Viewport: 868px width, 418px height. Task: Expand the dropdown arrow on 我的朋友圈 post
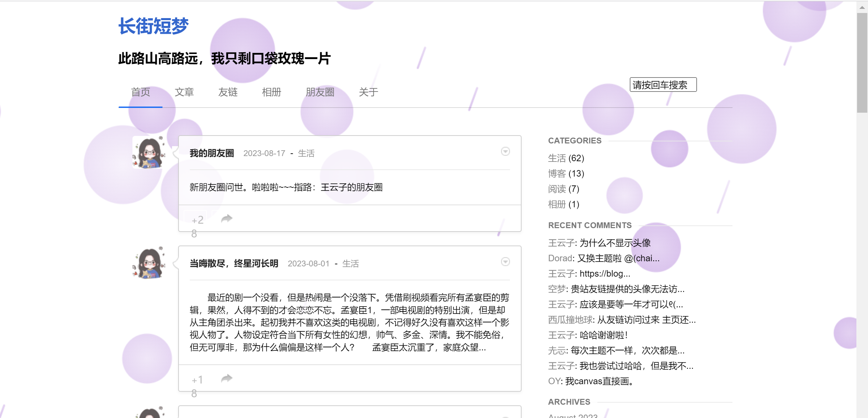click(x=506, y=151)
